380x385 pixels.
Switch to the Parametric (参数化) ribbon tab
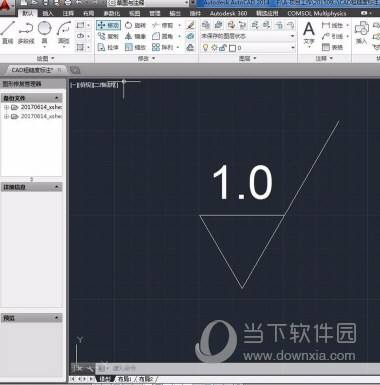112,13
